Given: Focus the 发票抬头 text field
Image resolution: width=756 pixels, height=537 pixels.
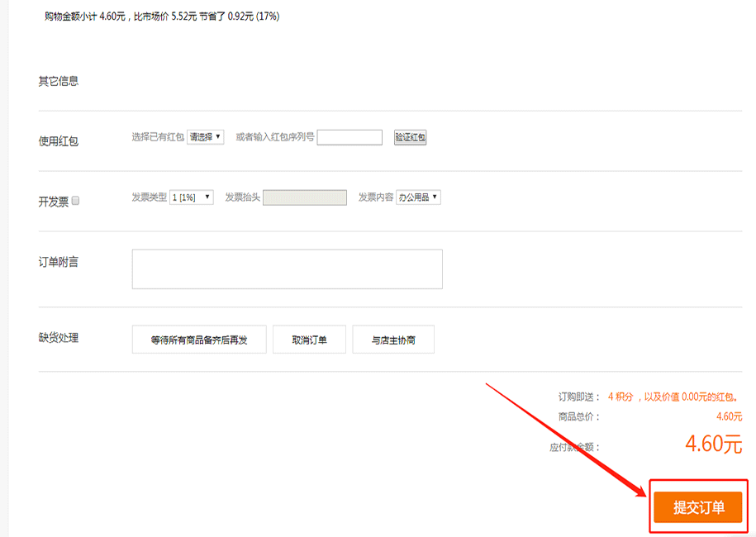Looking at the screenshot, I should pyautogui.click(x=304, y=197).
